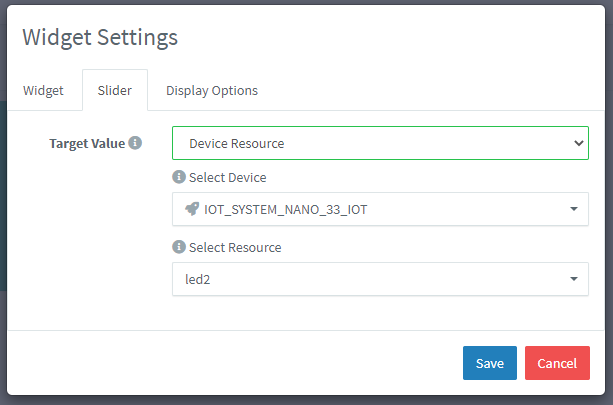Open the Display Options tab

tap(212, 90)
